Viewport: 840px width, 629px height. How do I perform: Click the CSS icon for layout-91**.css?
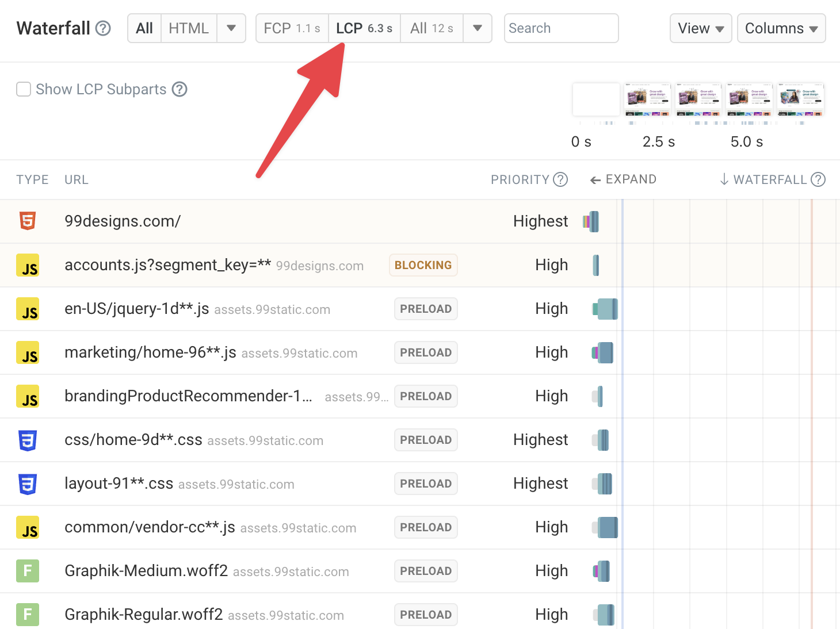coord(28,484)
